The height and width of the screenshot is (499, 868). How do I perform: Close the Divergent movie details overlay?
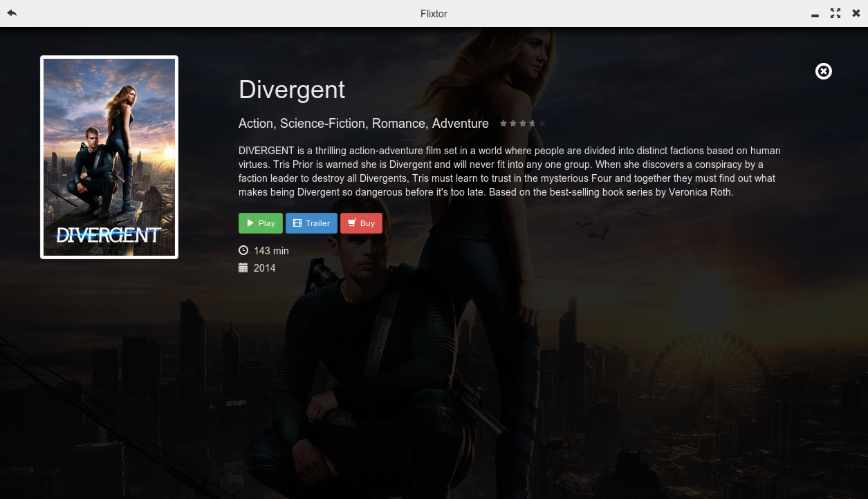point(823,71)
